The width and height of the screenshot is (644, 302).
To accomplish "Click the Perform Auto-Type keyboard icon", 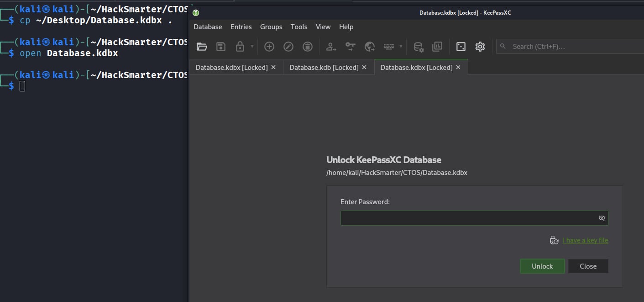I will click(389, 47).
